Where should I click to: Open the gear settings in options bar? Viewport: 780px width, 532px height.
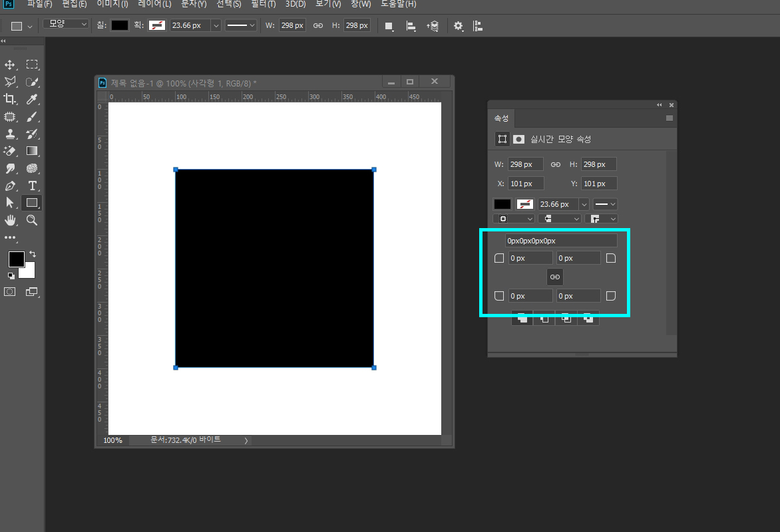tap(458, 26)
